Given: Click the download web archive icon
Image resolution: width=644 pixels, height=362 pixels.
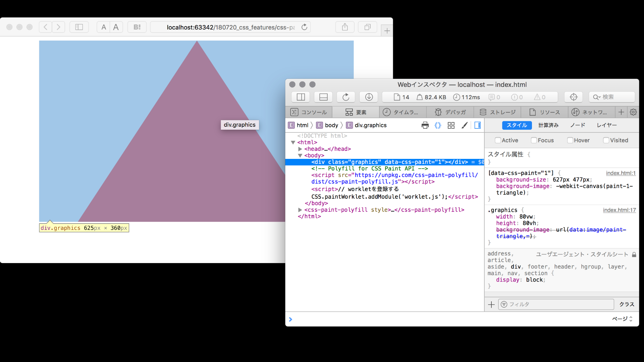Looking at the screenshot, I should (369, 97).
